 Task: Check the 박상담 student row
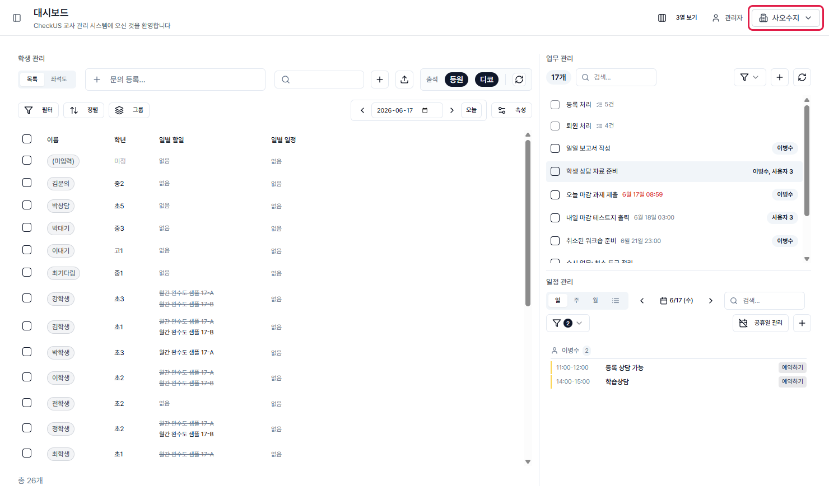[27, 205]
